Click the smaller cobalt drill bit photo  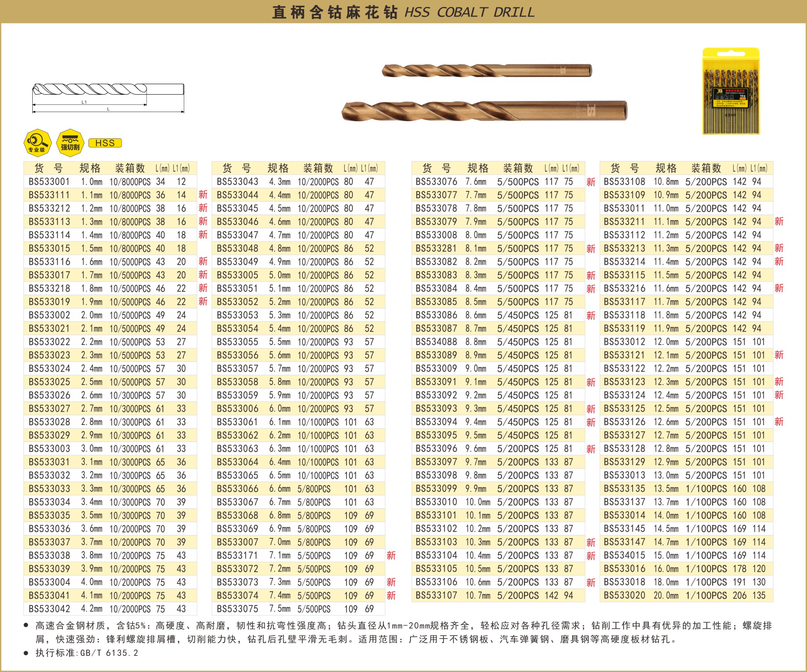pos(487,70)
